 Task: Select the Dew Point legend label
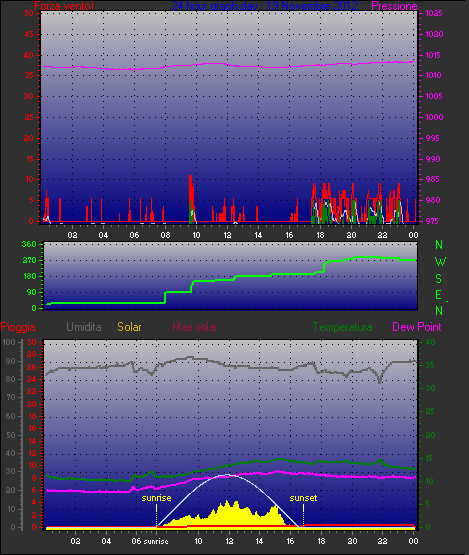(x=417, y=327)
